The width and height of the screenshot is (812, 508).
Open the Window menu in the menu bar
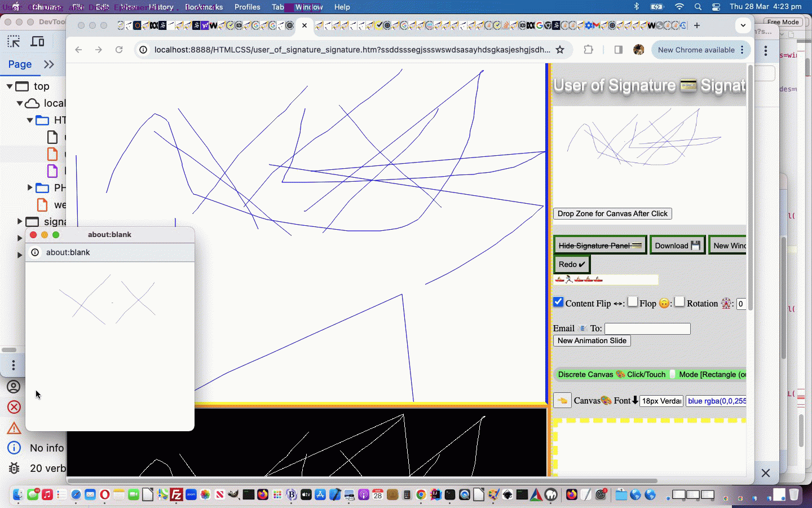click(x=308, y=7)
